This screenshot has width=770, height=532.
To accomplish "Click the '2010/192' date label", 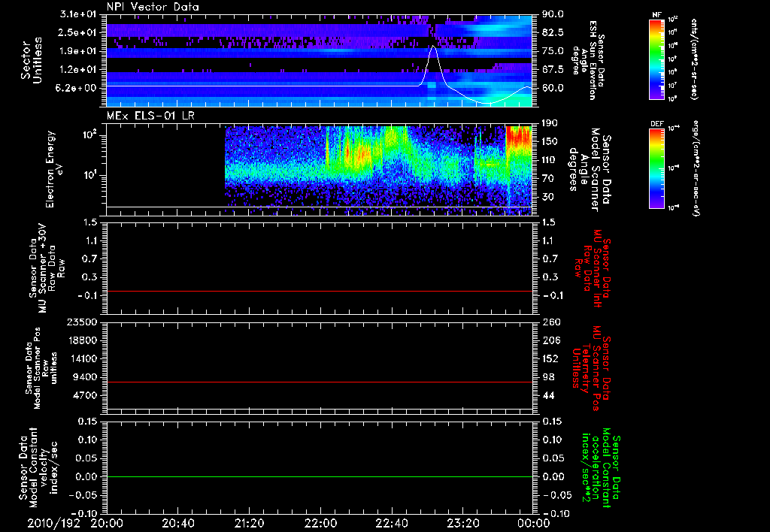I will 53,523.
